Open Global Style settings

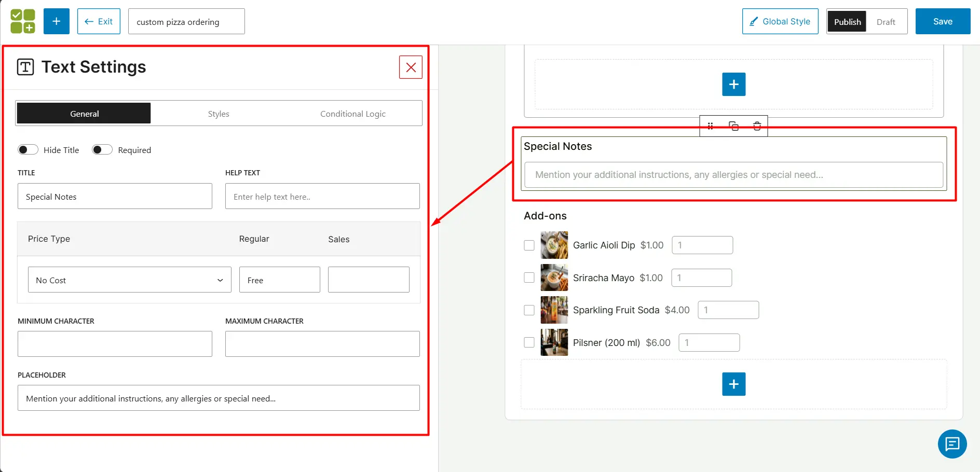pyautogui.click(x=780, y=21)
